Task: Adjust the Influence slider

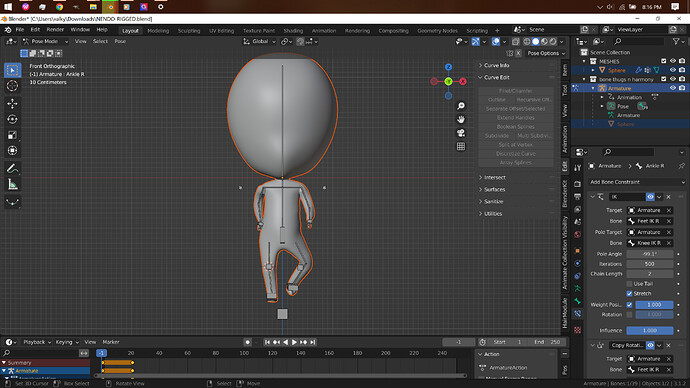Action: coord(650,331)
